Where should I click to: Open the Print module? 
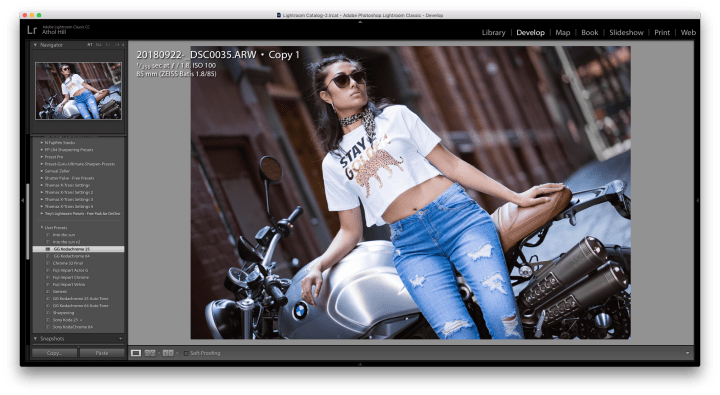662,33
